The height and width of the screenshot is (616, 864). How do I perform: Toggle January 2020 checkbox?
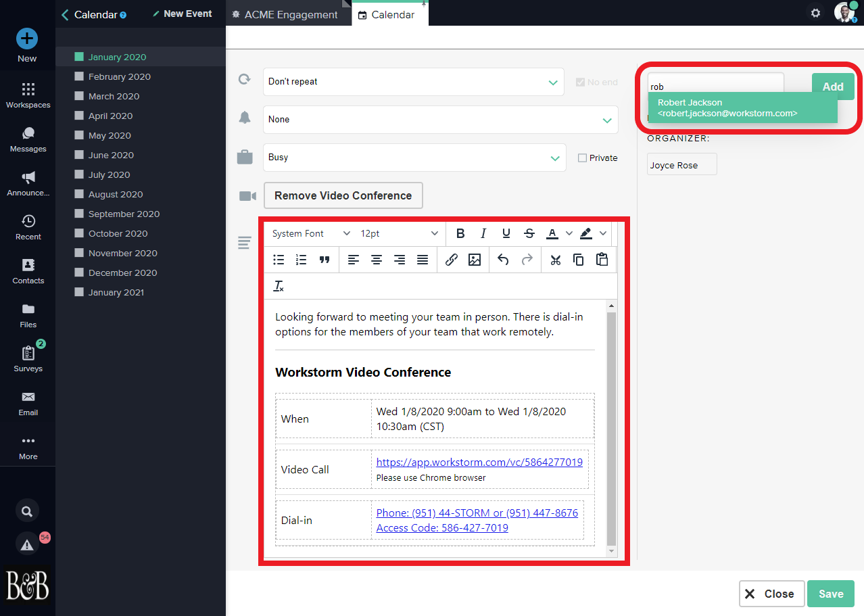[79, 57]
